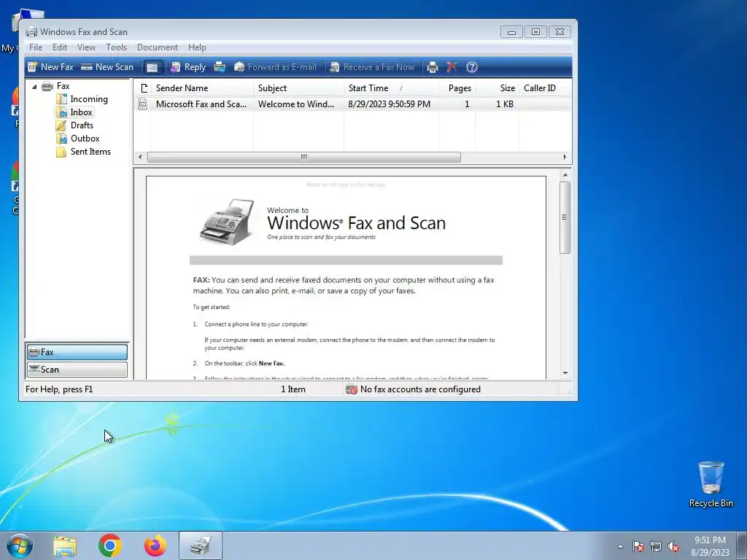Image resolution: width=747 pixels, height=560 pixels.
Task: Open Help via question mark icon
Action: 472,67
